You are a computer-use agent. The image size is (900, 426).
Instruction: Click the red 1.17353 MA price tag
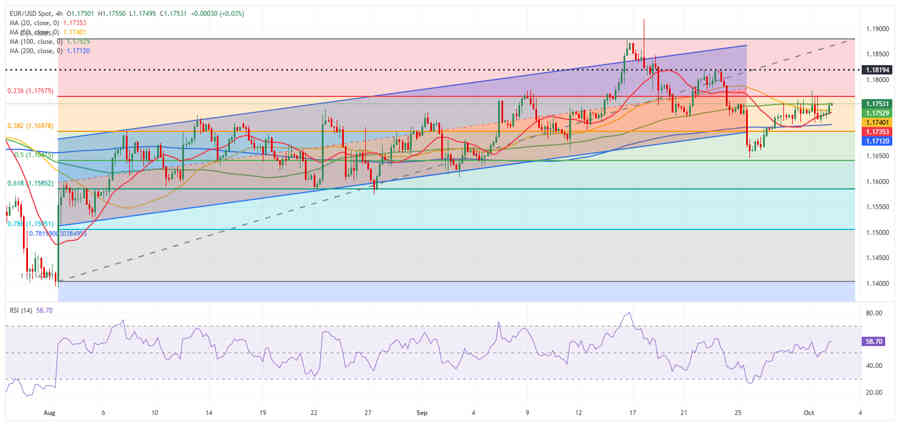(x=877, y=132)
